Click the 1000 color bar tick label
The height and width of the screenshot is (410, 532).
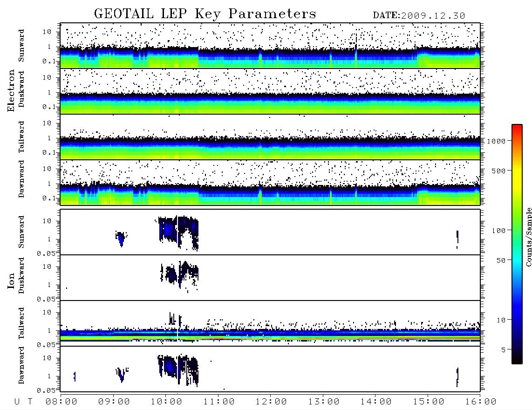point(496,141)
